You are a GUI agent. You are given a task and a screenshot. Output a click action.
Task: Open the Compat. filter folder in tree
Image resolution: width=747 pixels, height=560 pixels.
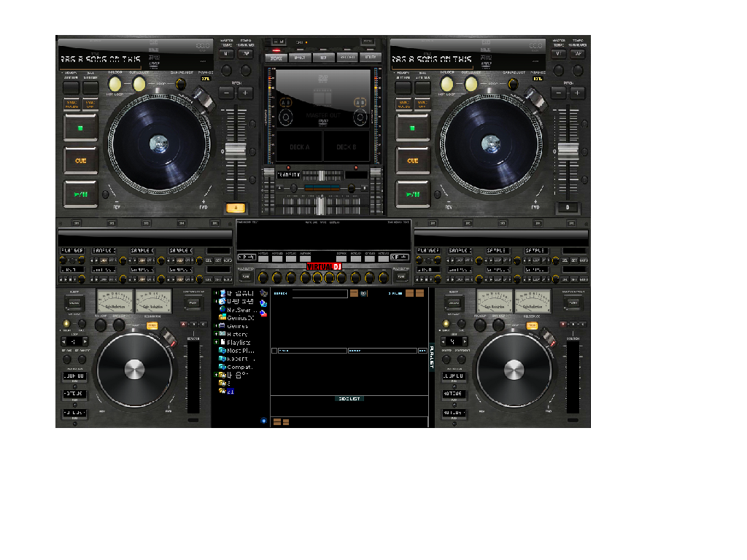click(x=236, y=367)
